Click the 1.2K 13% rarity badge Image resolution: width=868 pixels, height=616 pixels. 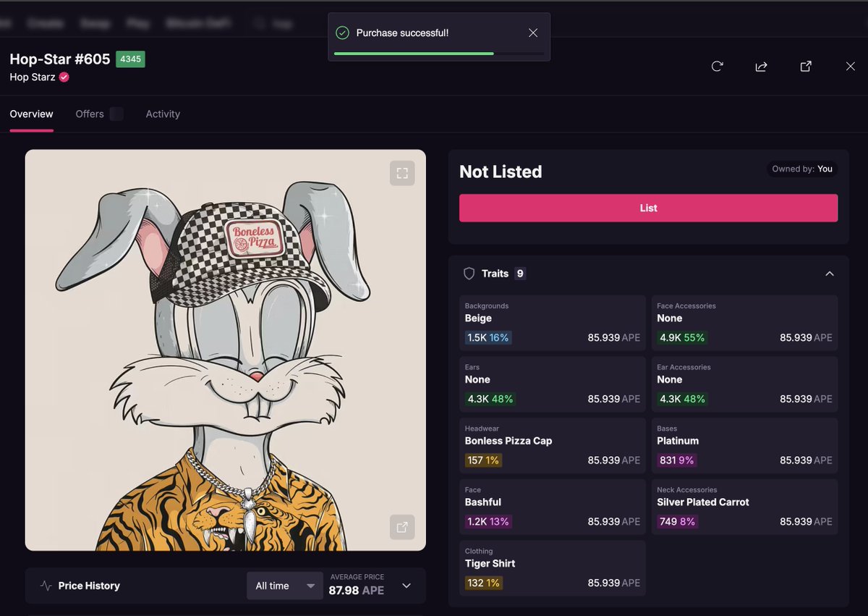tap(488, 521)
